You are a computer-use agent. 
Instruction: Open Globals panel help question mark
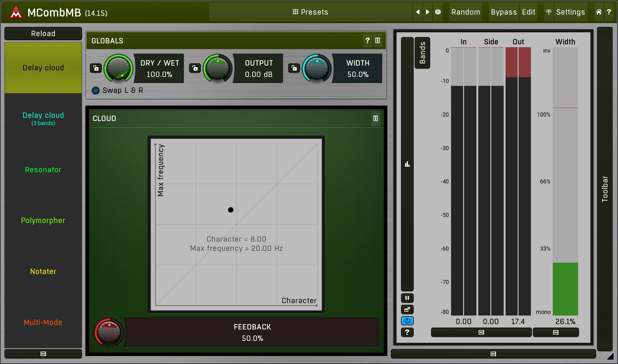pyautogui.click(x=367, y=41)
